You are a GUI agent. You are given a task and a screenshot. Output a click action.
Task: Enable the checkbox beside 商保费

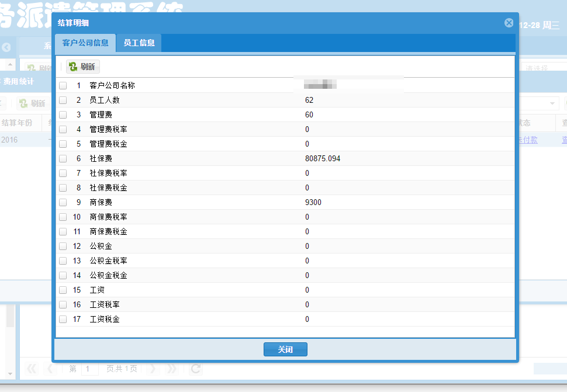pos(63,203)
